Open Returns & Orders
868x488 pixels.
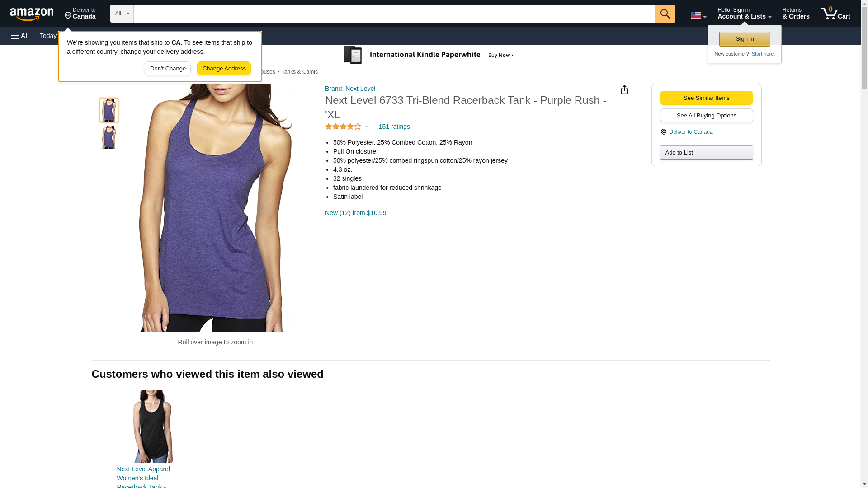click(x=796, y=14)
